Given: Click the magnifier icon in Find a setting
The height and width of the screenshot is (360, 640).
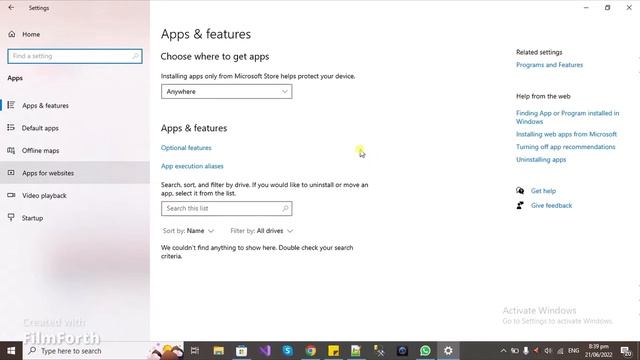Looking at the screenshot, I should click(135, 56).
